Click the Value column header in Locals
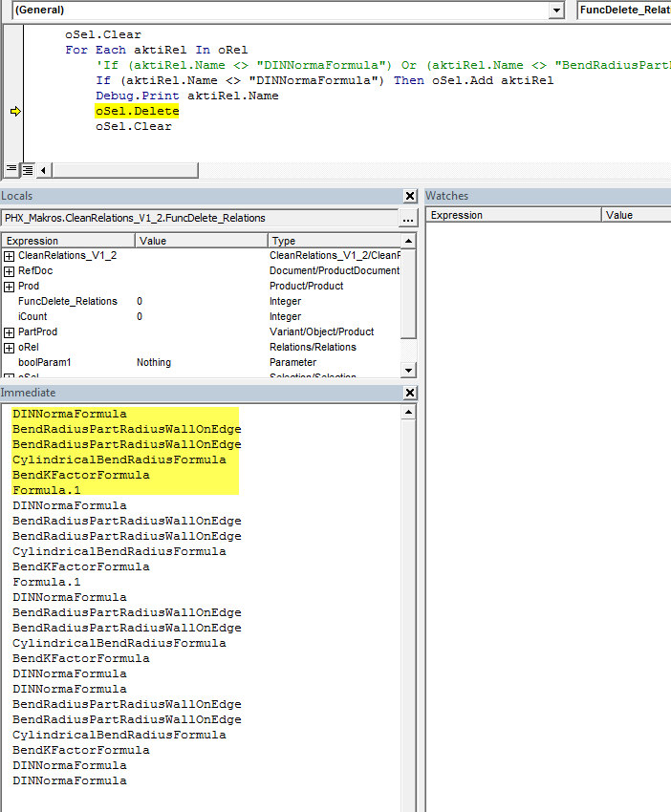This screenshot has width=671, height=812. pyautogui.click(x=201, y=241)
